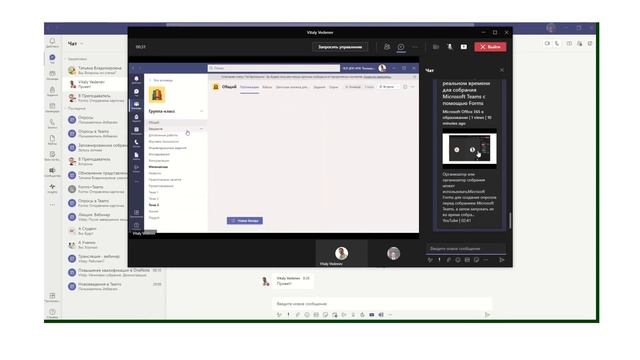Show more apps ellipsis in main left rail
Screen dimensions: 640x360
click(52, 204)
